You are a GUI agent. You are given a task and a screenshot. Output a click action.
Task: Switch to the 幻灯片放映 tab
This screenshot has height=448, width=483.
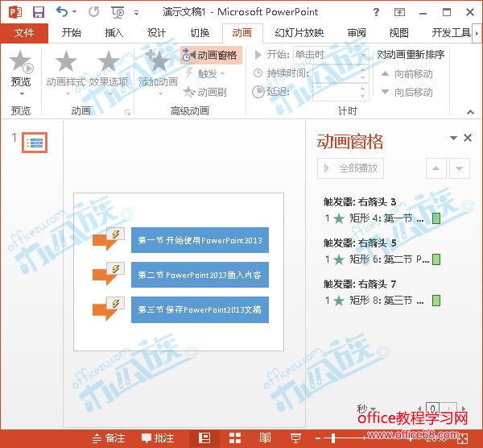pos(299,33)
